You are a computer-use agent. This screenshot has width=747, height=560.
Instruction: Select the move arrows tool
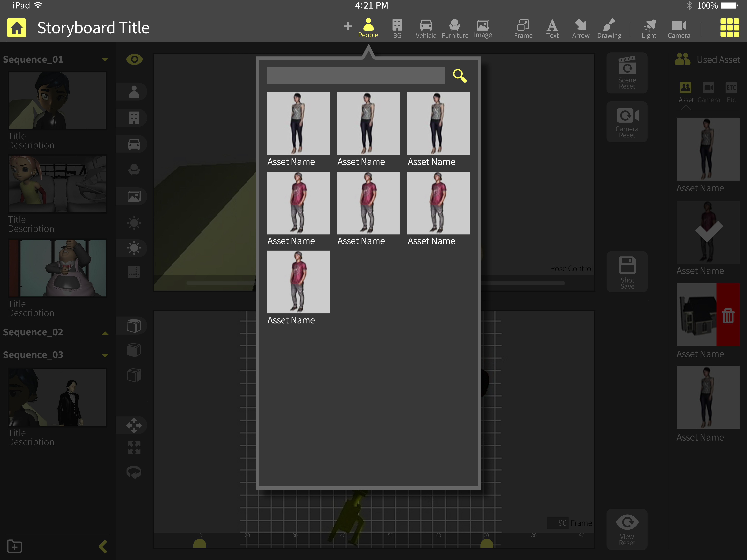(x=134, y=425)
